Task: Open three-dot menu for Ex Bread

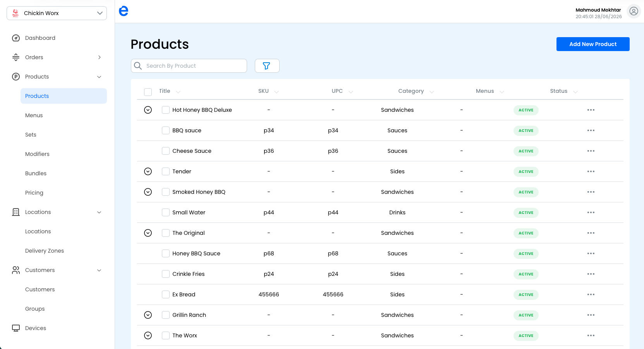Action: 591,294
